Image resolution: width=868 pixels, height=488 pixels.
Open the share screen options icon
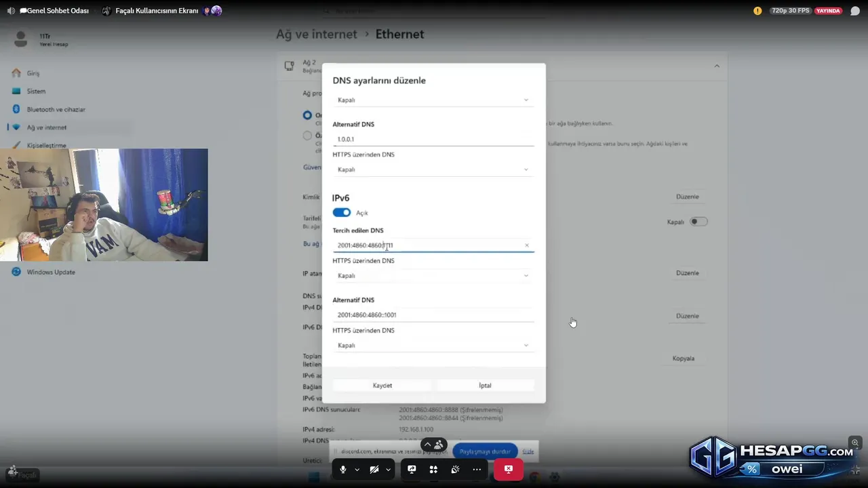pyautogui.click(x=412, y=469)
